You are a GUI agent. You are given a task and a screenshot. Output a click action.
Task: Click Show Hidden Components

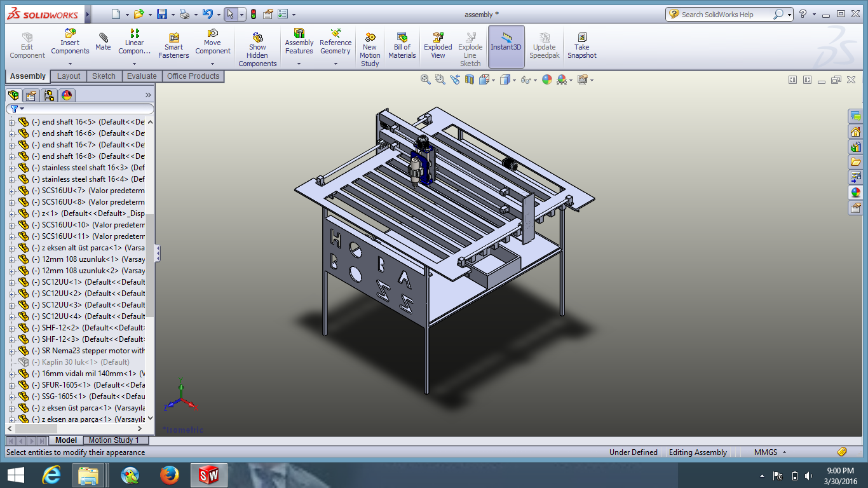click(257, 50)
